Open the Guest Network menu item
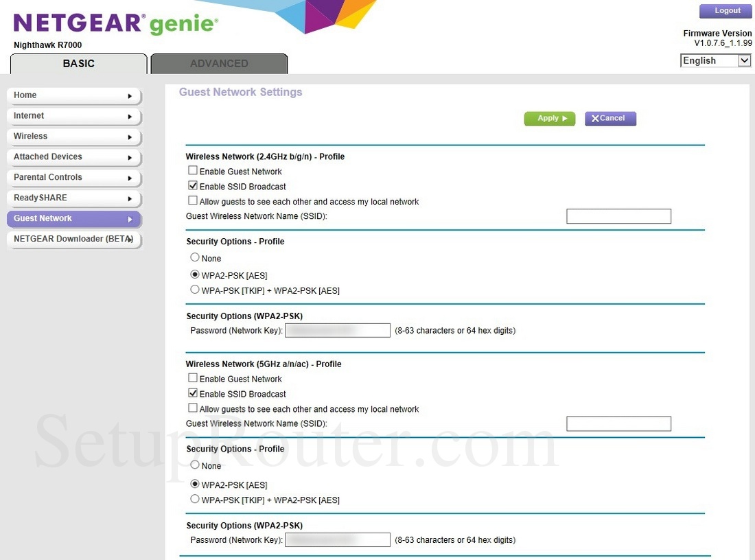Image resolution: width=755 pixels, height=560 pixels. [74, 219]
